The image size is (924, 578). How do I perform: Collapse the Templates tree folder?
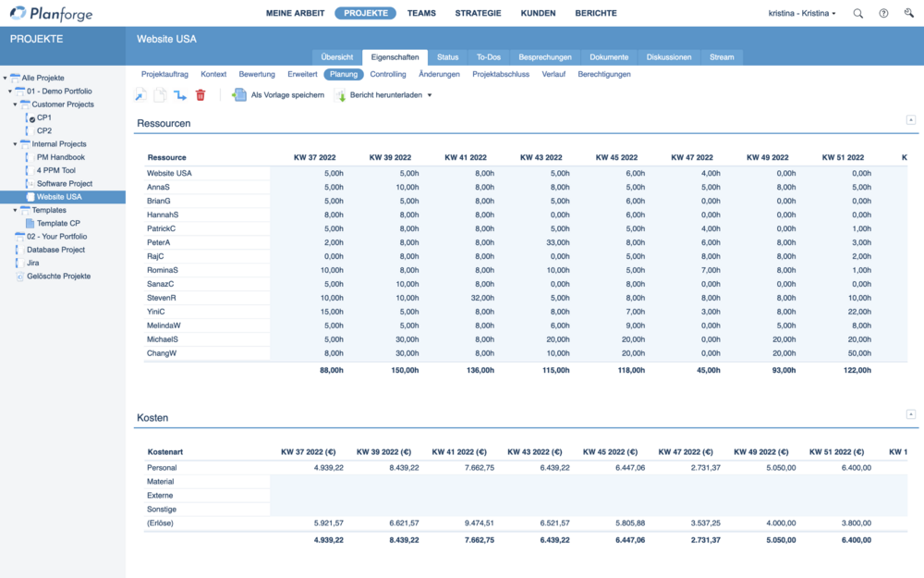coord(16,210)
